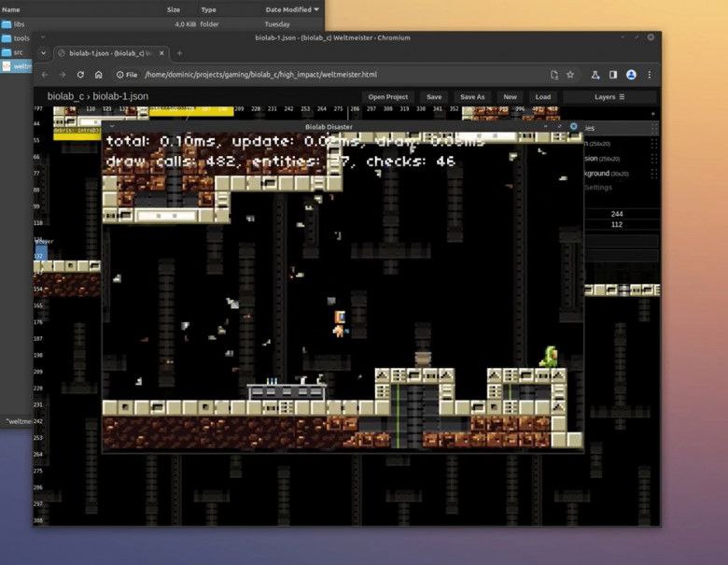The width and height of the screenshot is (728, 565).
Task: Open the tab search dropdown in Chromium
Action: click(43, 53)
